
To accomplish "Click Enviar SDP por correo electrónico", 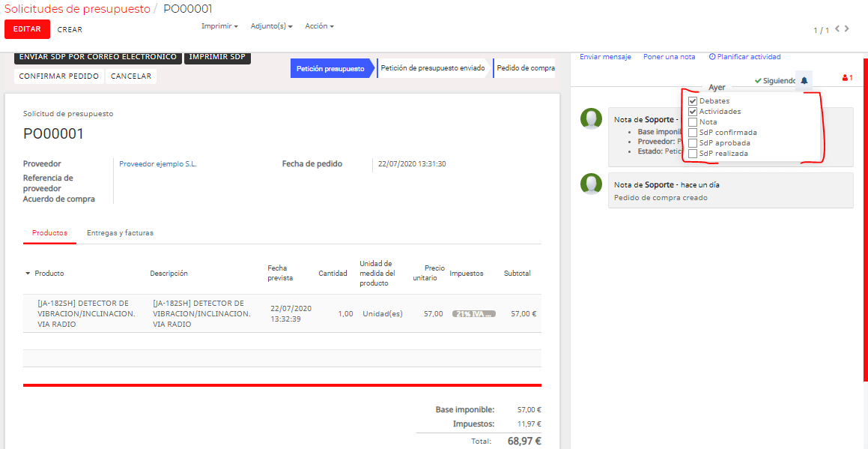I will [98, 57].
